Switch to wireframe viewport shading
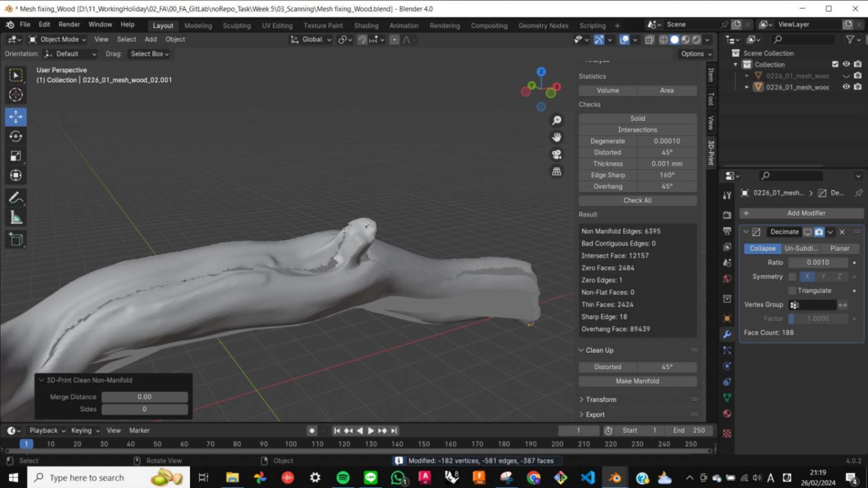This screenshot has height=488, width=868. point(664,39)
